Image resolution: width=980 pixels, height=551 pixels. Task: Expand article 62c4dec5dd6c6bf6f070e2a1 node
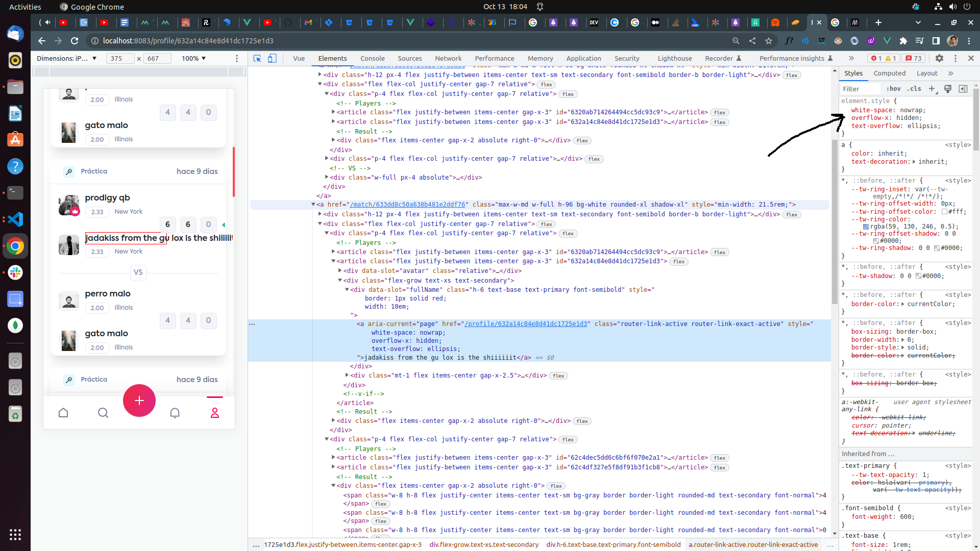tap(333, 458)
